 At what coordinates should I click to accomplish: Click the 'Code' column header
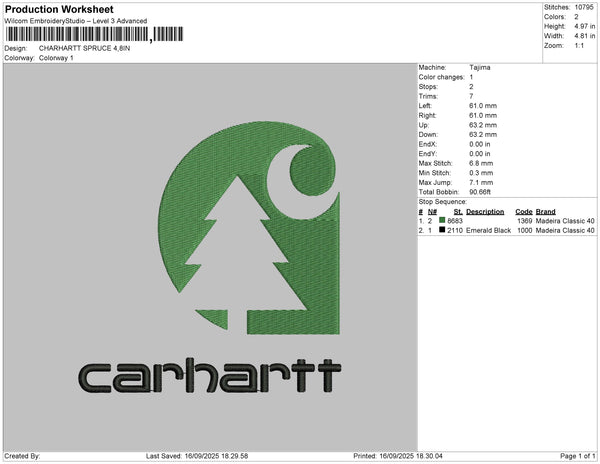(x=524, y=212)
